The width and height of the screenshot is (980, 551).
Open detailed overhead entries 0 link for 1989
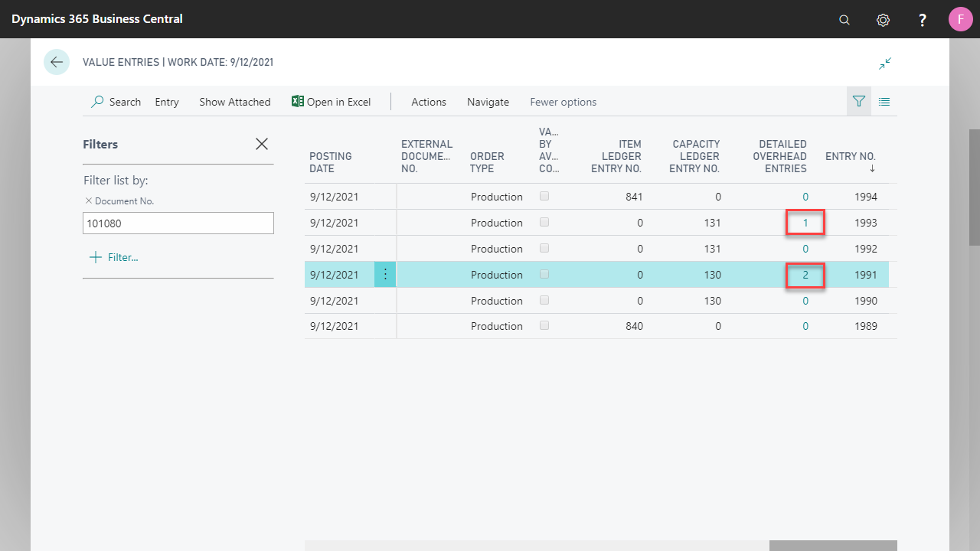(x=805, y=326)
